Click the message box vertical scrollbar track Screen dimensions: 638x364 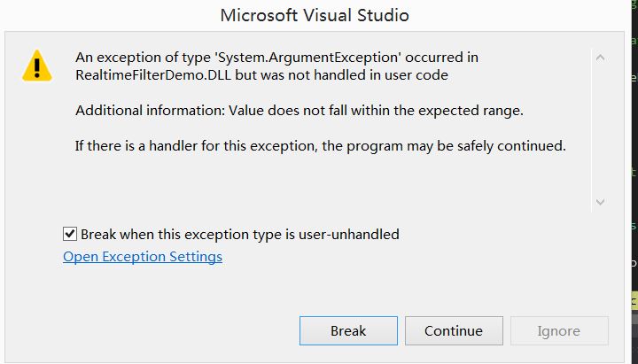tap(600, 130)
